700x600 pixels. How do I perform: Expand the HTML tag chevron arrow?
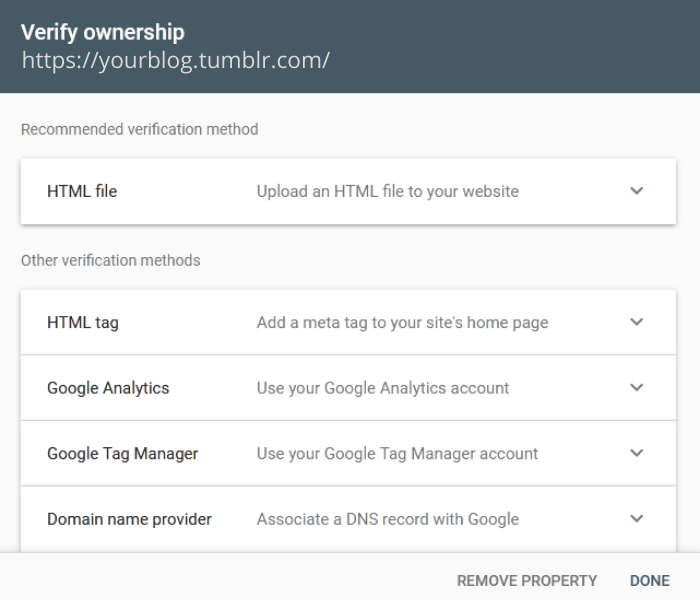click(637, 322)
